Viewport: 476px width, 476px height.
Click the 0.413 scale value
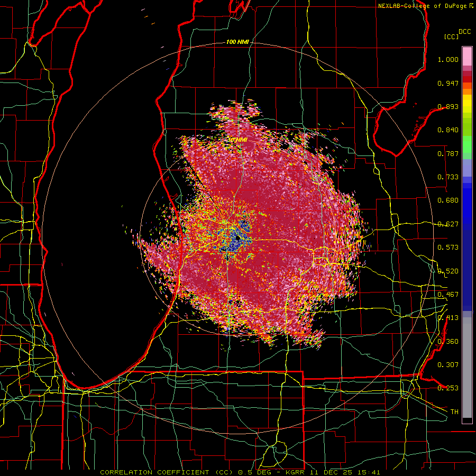pos(448,318)
